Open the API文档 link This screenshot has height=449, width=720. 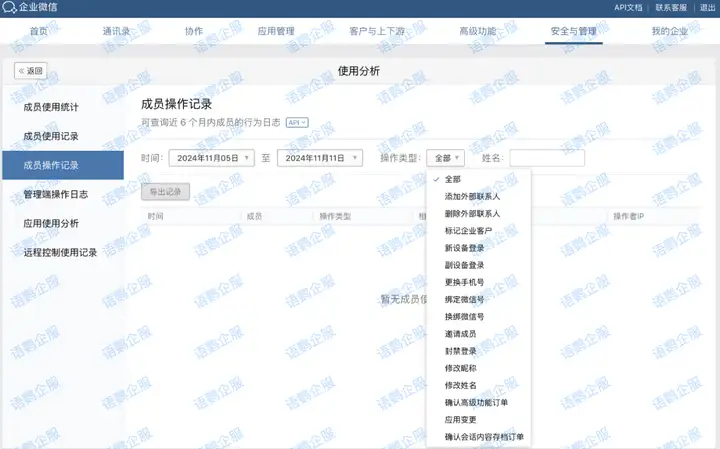point(628,8)
